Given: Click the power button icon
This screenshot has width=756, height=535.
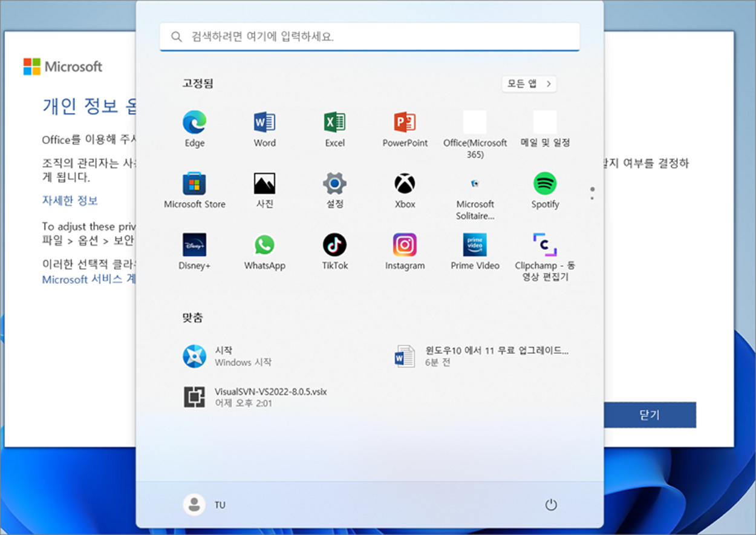Looking at the screenshot, I should [550, 505].
